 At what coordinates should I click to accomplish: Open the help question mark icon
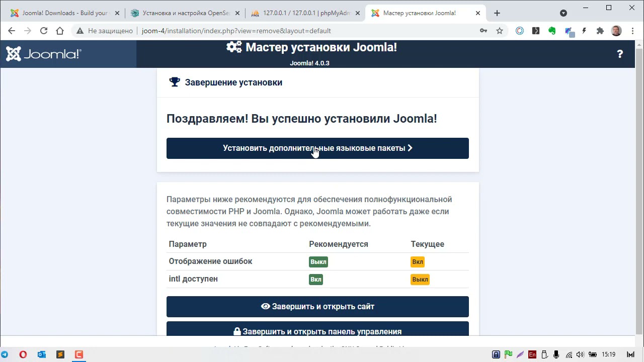tap(620, 54)
